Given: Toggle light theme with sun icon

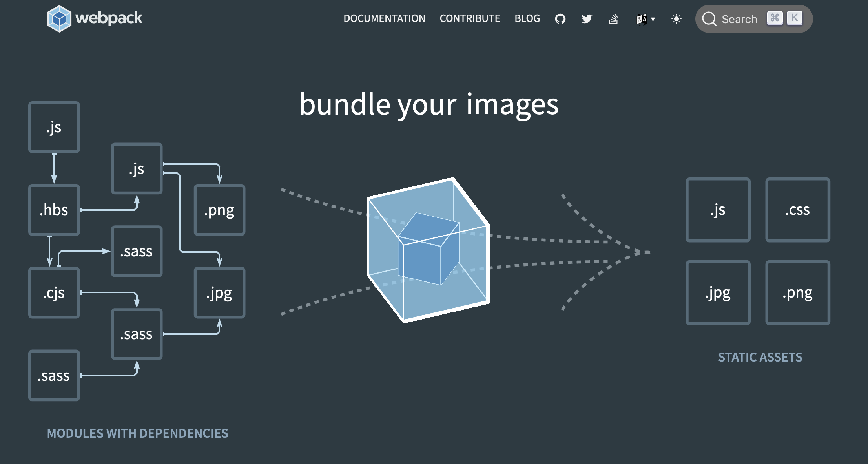Looking at the screenshot, I should [x=676, y=19].
